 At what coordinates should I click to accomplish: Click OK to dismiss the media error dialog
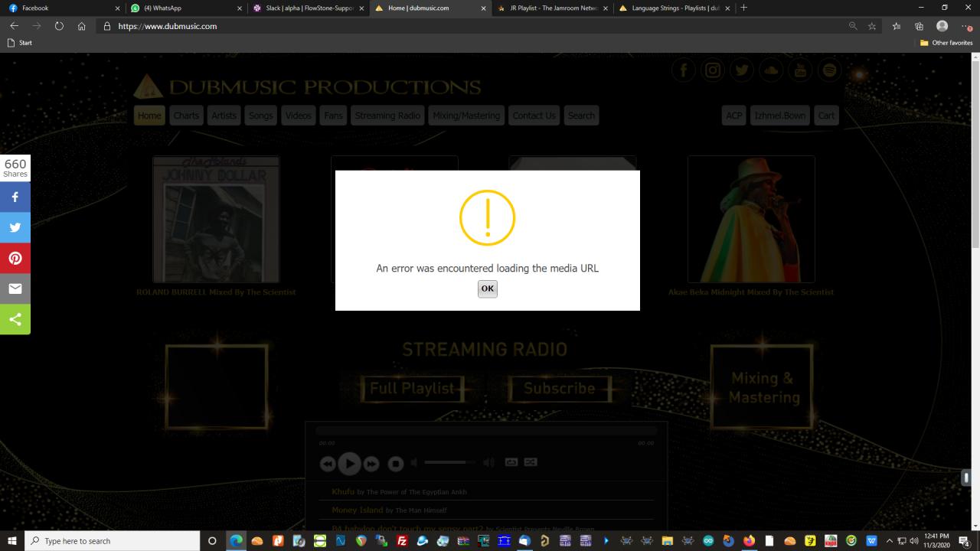[487, 289]
